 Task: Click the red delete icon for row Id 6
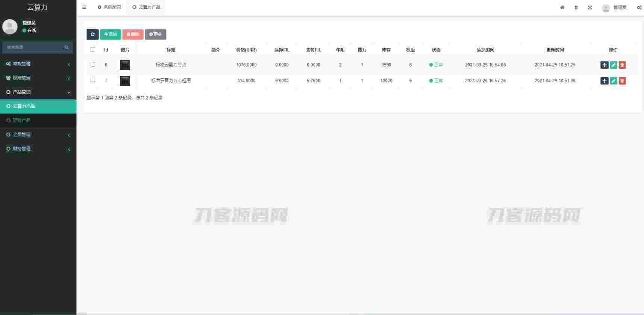pyautogui.click(x=622, y=65)
